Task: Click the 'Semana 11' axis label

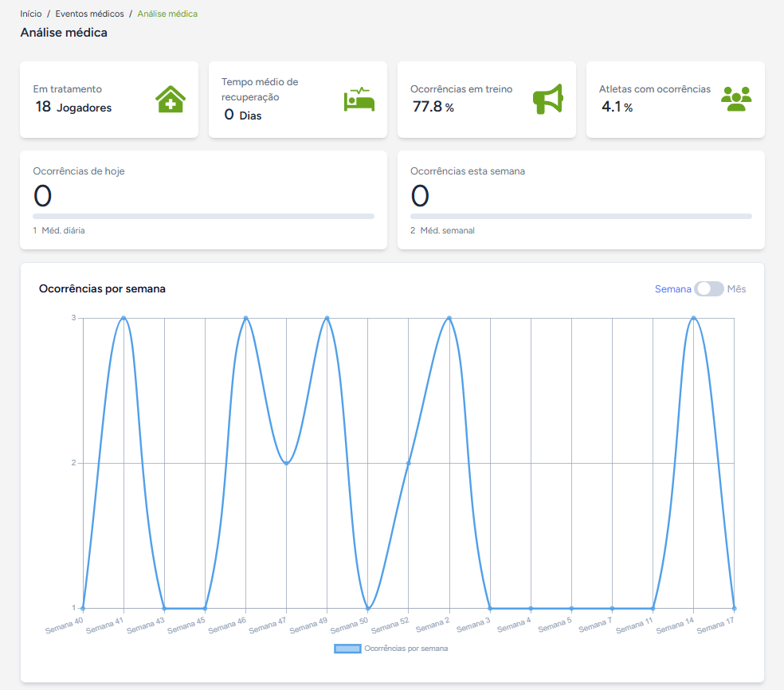Action: click(x=634, y=625)
